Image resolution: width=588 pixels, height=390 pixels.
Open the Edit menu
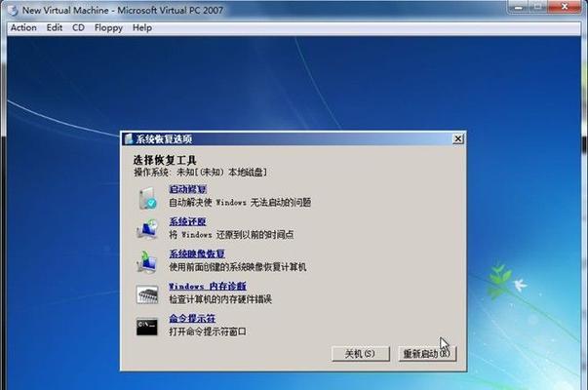pyautogui.click(x=55, y=27)
